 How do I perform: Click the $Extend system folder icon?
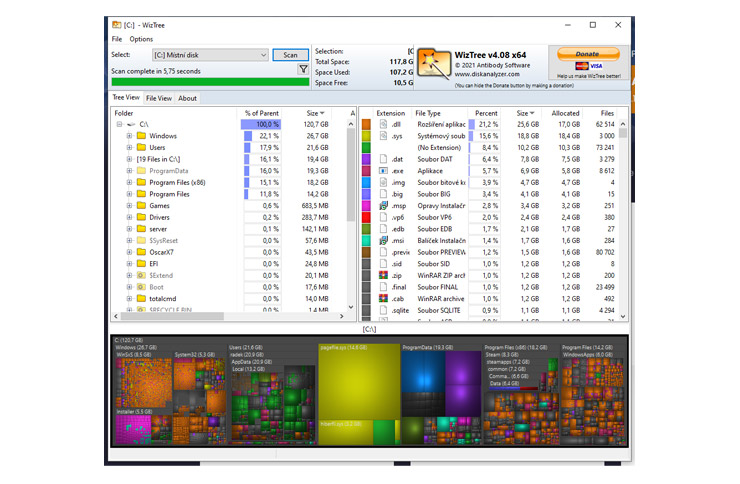[x=141, y=275]
